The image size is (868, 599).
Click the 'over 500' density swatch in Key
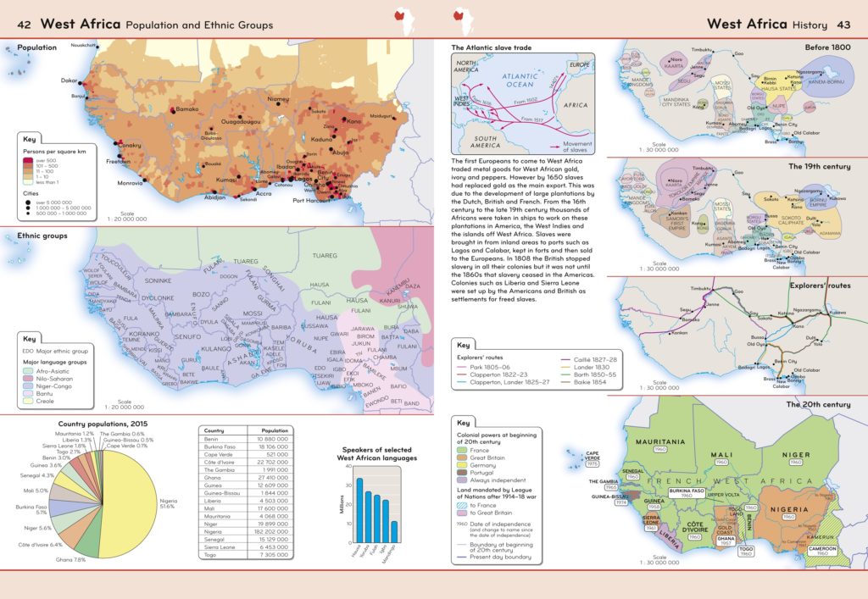pyautogui.click(x=28, y=160)
